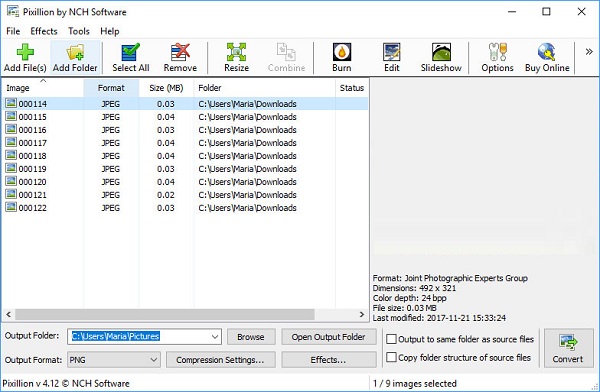Click the thumbnail icon of file 000116
The width and height of the screenshot is (600, 392).
click(11, 129)
